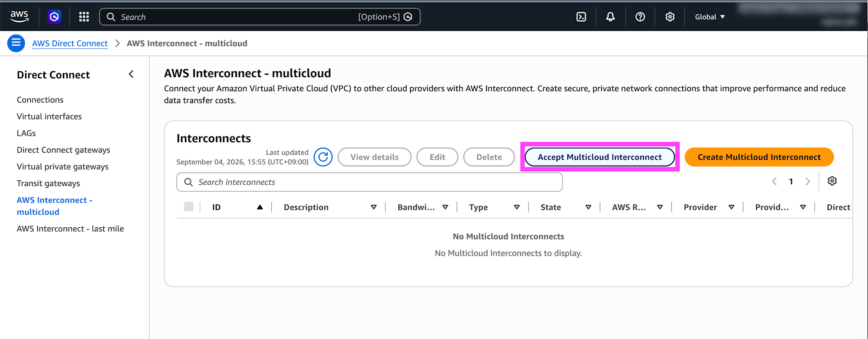Click Accept Multicloud Interconnect
The image size is (868, 339).
point(600,157)
